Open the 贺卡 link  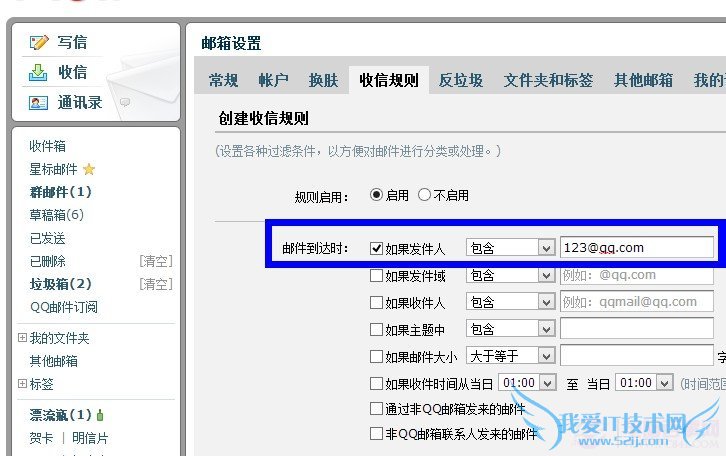pyautogui.click(x=41, y=438)
